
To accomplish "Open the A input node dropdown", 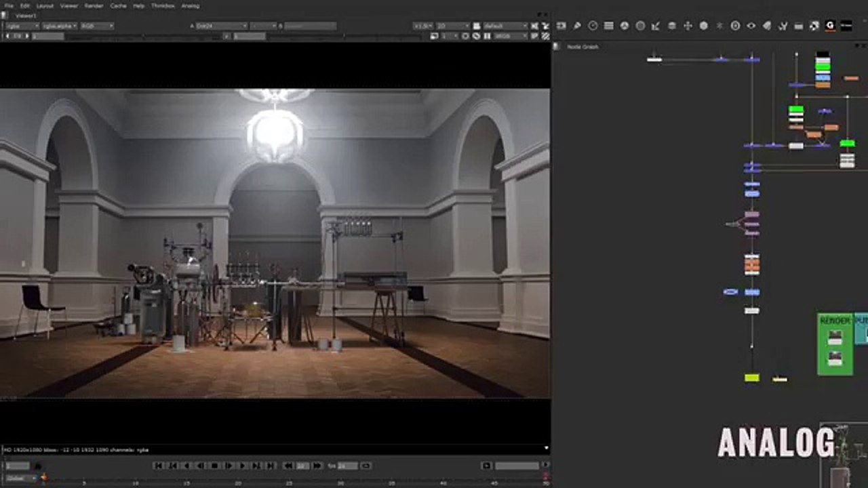I will coord(222,26).
